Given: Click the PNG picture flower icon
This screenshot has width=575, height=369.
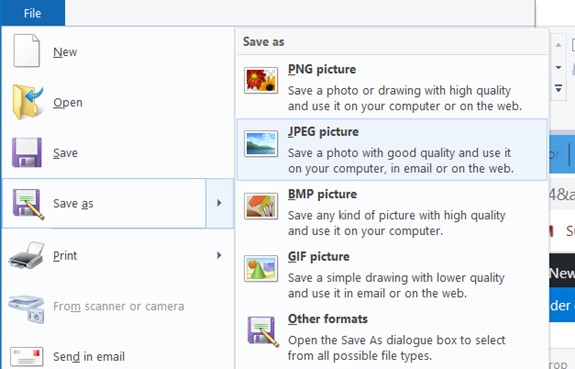Looking at the screenshot, I should (x=261, y=80).
